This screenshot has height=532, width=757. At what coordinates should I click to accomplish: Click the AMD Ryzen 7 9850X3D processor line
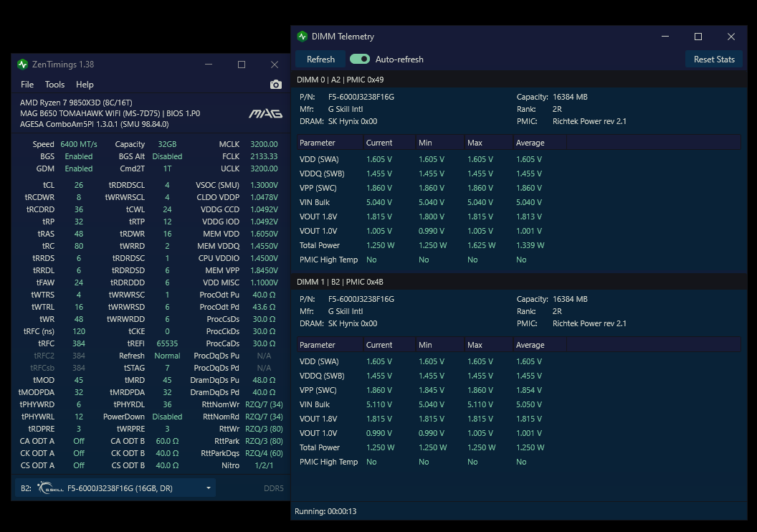(76, 103)
